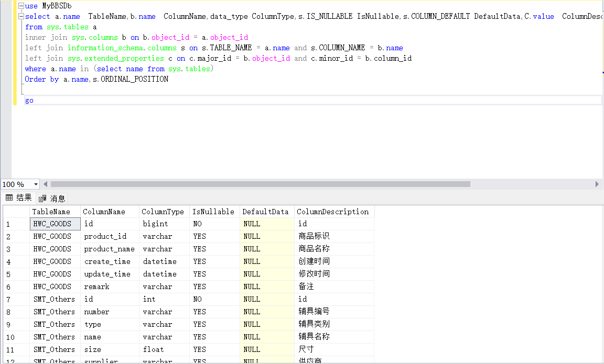
Task: Select the ColumnName column header
Action: pos(110,212)
